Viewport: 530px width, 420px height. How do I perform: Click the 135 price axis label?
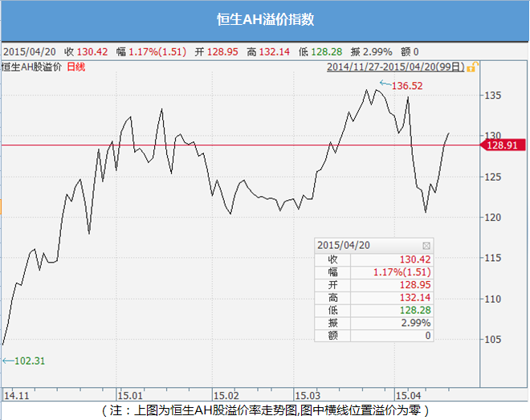click(x=492, y=96)
